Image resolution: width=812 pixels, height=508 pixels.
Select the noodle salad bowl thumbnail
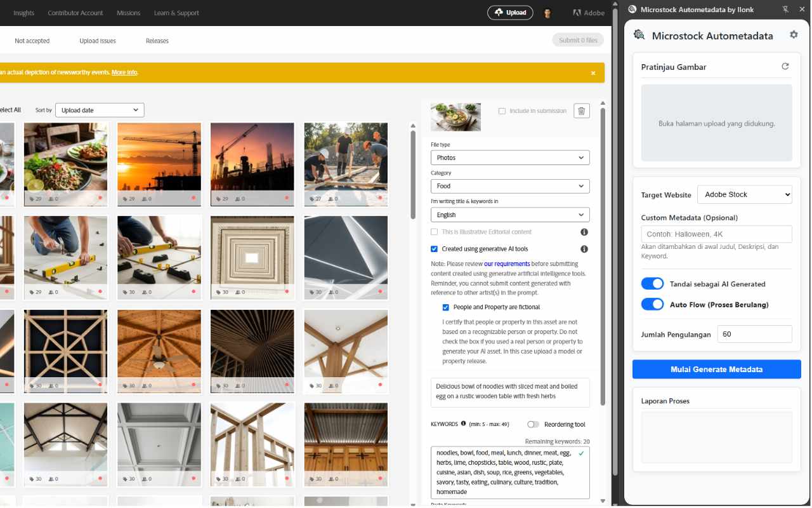click(65, 164)
